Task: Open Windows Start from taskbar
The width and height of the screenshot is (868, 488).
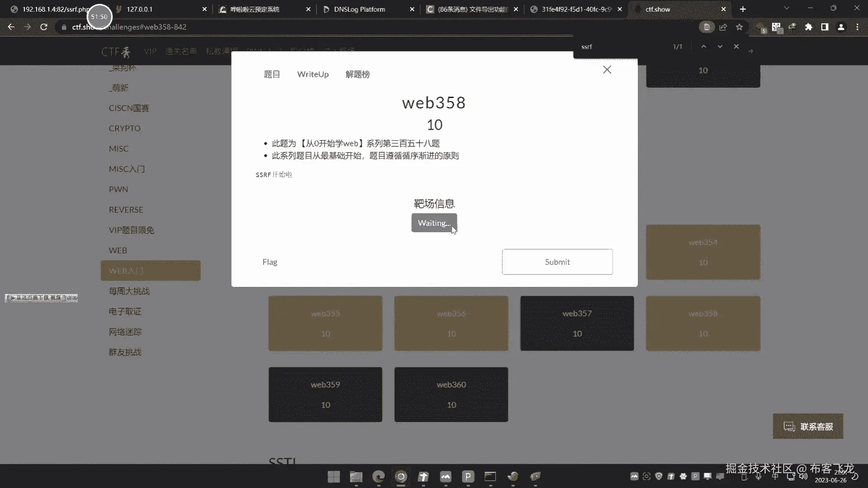Action: tap(334, 477)
